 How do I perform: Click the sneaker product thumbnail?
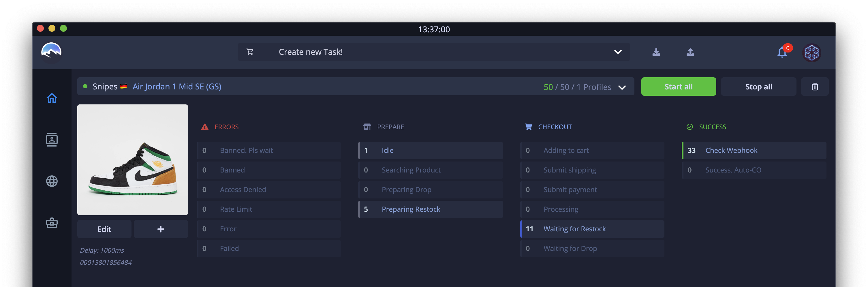(x=132, y=160)
